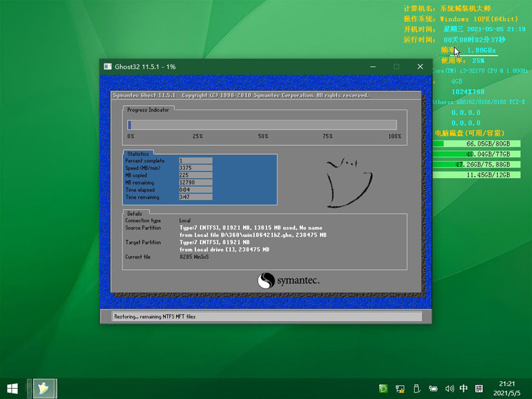Click the Symantec logo in Ghost
532x399 pixels.
point(288,280)
